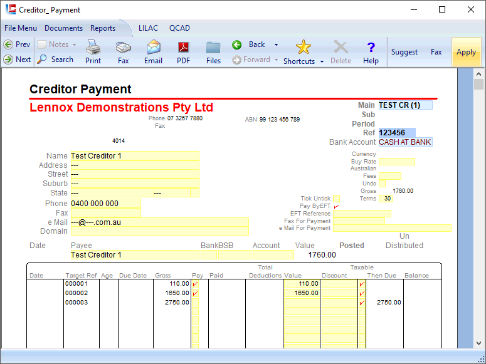Click the Main field TEST CR (1)
This screenshot has height=364, width=486.
pos(406,105)
